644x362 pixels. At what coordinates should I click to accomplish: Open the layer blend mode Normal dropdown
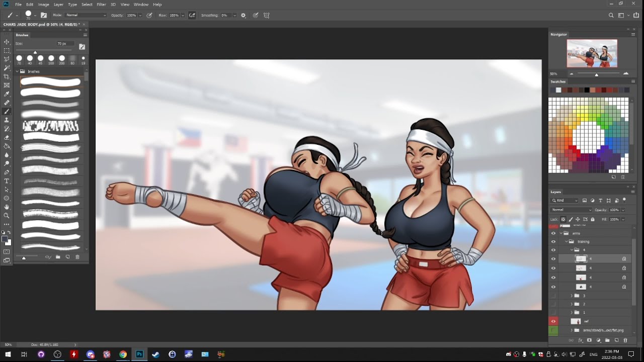tap(572, 210)
